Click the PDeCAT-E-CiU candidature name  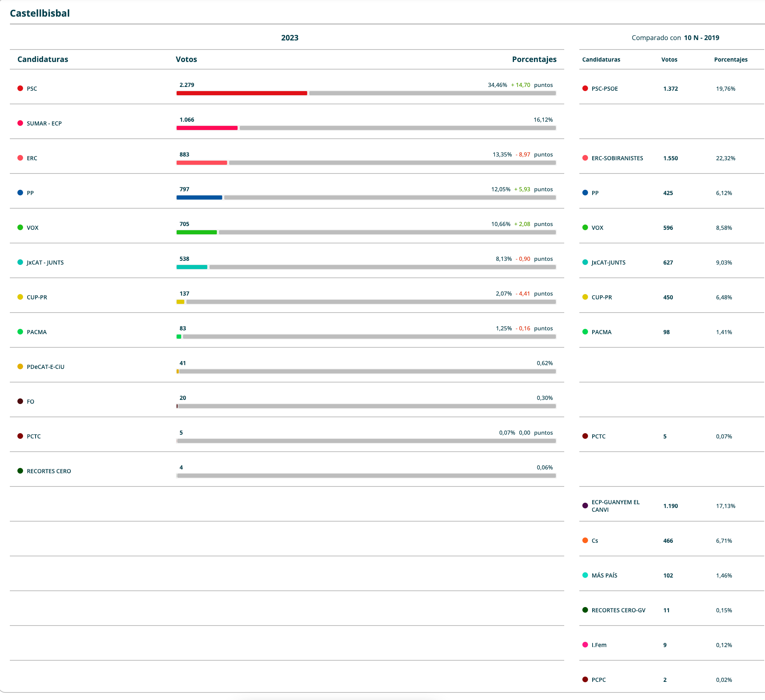[x=45, y=367]
